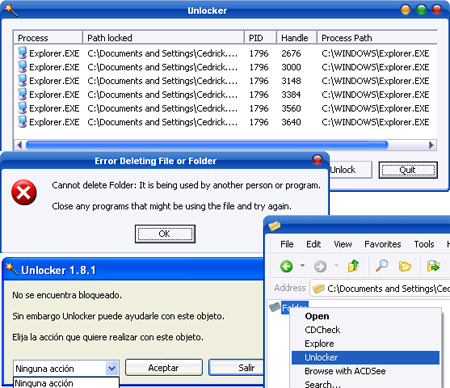Choose Search... from the context menu
This screenshot has width=450, height=388.
366,384
